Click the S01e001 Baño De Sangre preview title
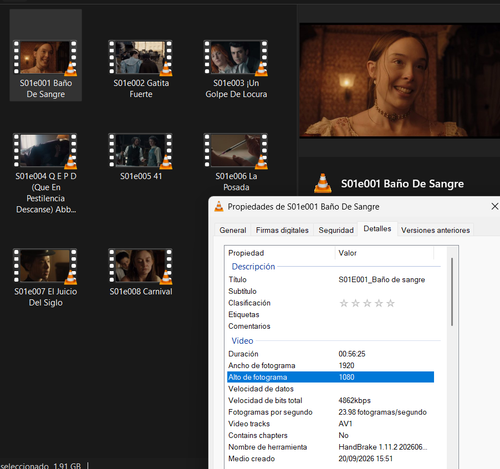This screenshot has height=469, width=500. tap(402, 184)
